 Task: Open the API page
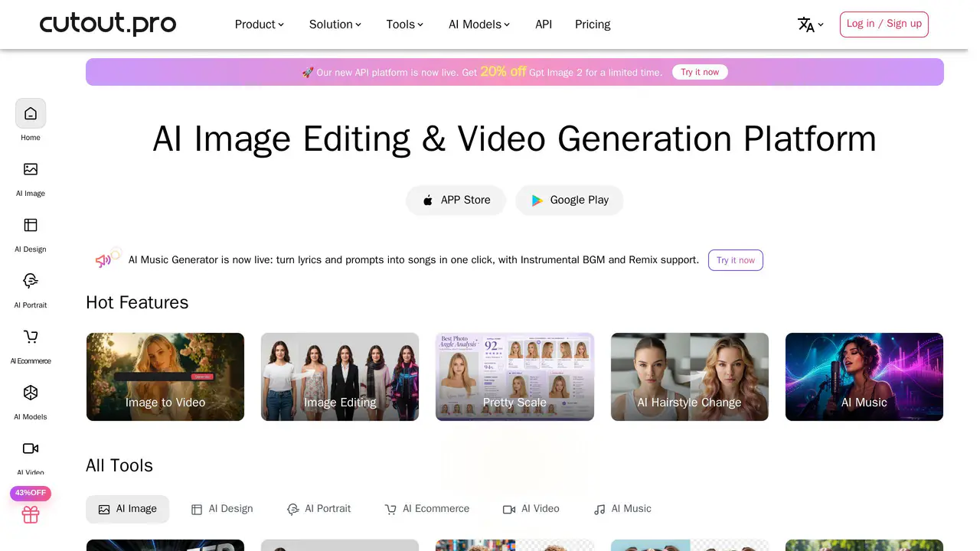[544, 24]
